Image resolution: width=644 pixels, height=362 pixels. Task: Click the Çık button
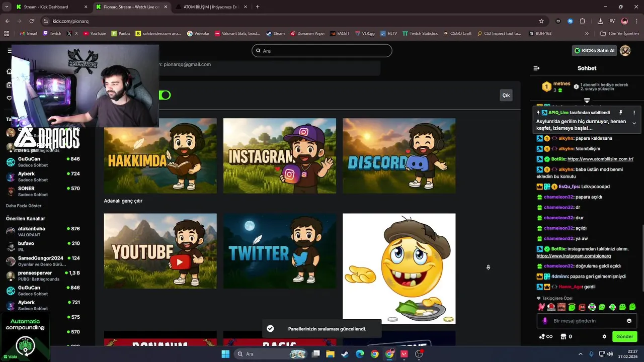[x=506, y=95]
